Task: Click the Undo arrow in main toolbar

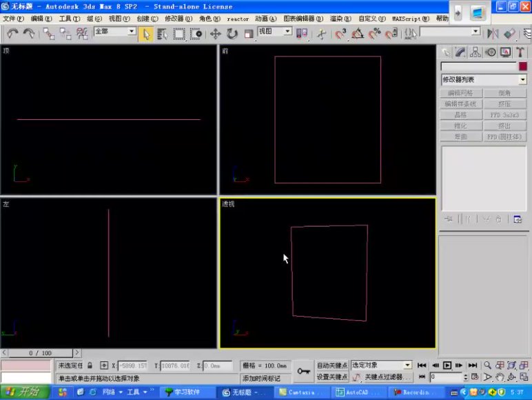Action: [x=12, y=33]
